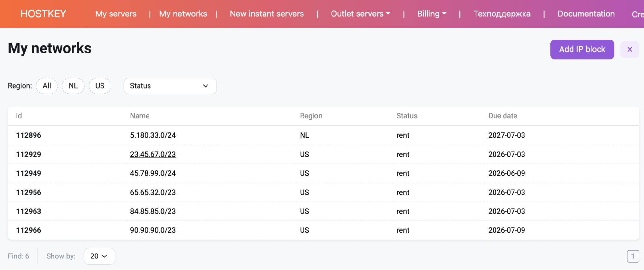Change the Show by 20 page size
This screenshot has height=270, width=644.
[x=99, y=256]
